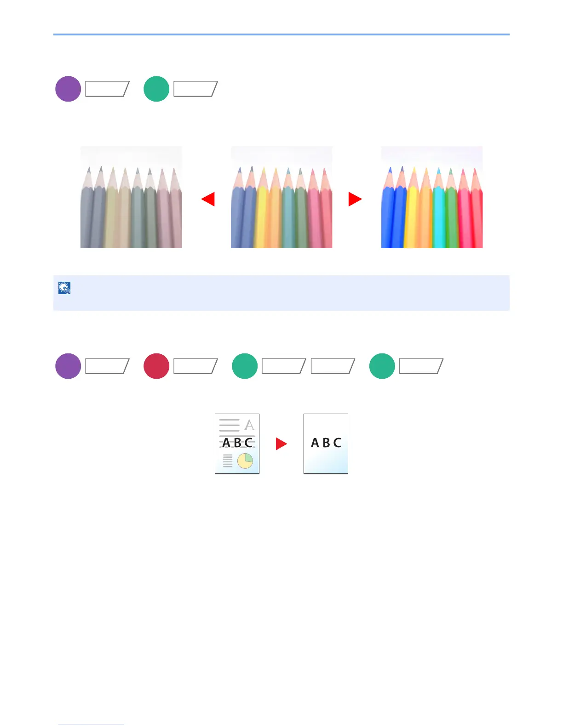Select the desaturated gray pencils image

[131, 197]
